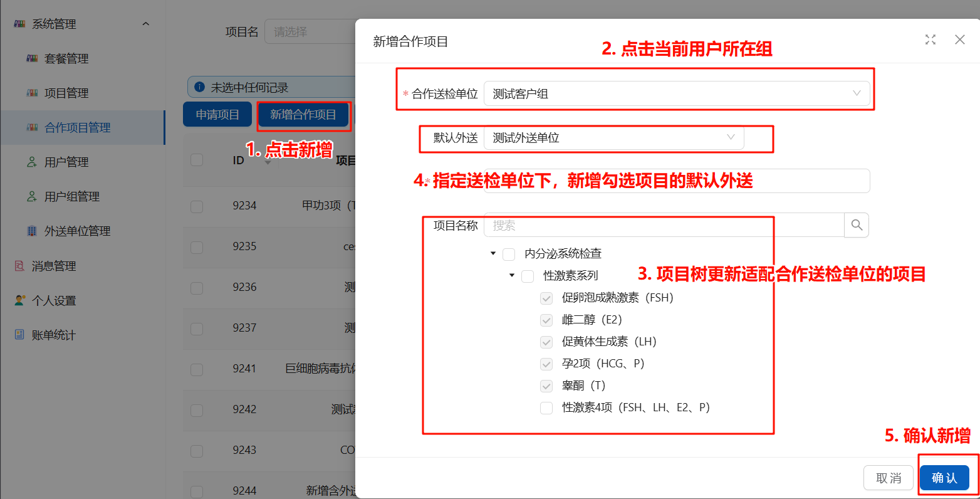Viewport: 980px width, 499px height.
Task: Click the 用户组管理 icon in sidebar
Action: [32, 196]
